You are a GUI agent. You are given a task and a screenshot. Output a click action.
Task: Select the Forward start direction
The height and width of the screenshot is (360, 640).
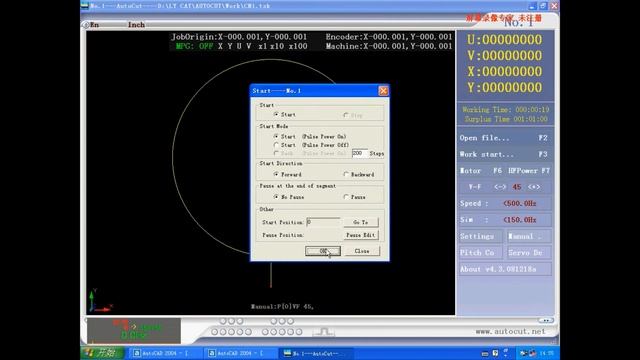pyautogui.click(x=276, y=174)
